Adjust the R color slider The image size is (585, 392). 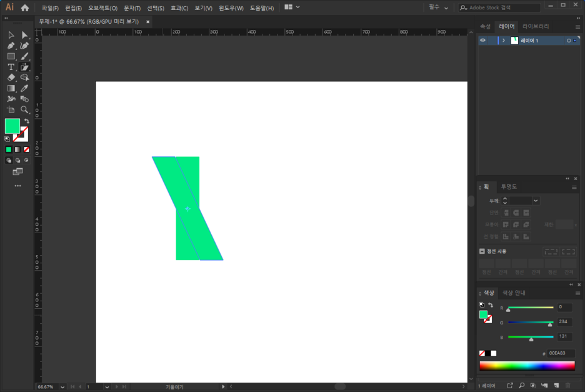[531, 308]
